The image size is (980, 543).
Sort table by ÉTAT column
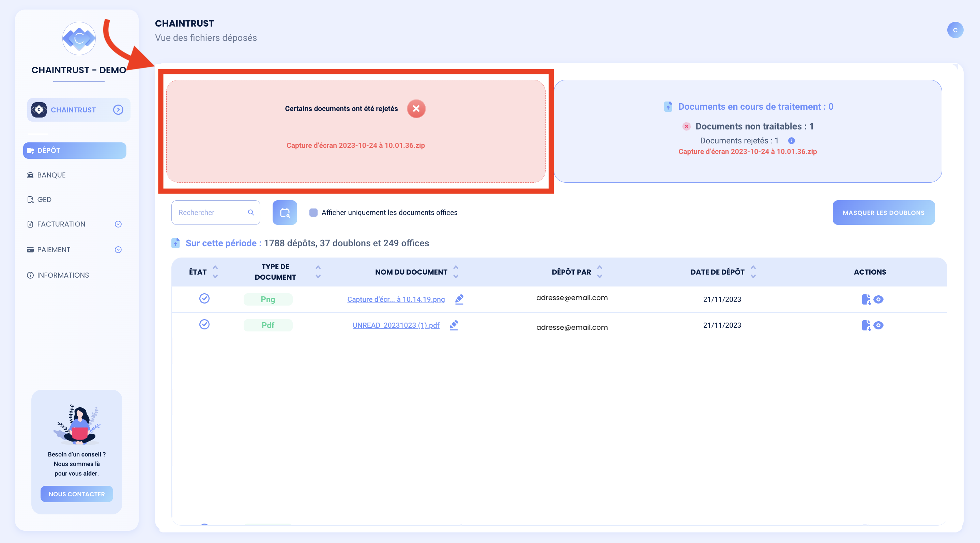tap(215, 272)
